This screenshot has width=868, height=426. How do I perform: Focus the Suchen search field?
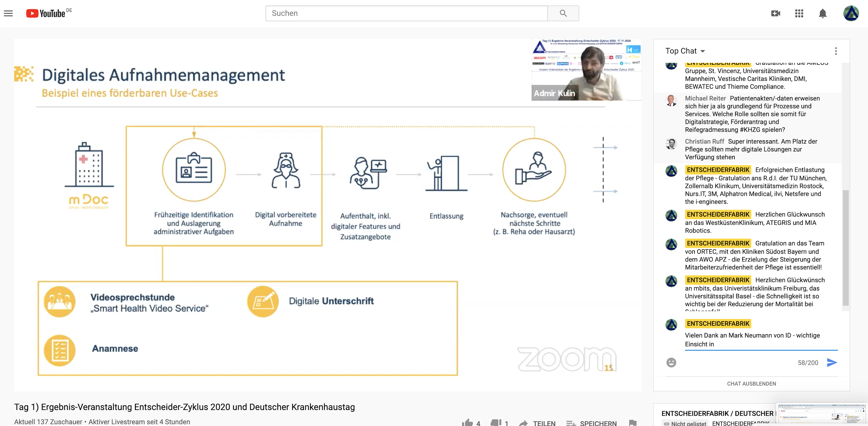(x=406, y=13)
